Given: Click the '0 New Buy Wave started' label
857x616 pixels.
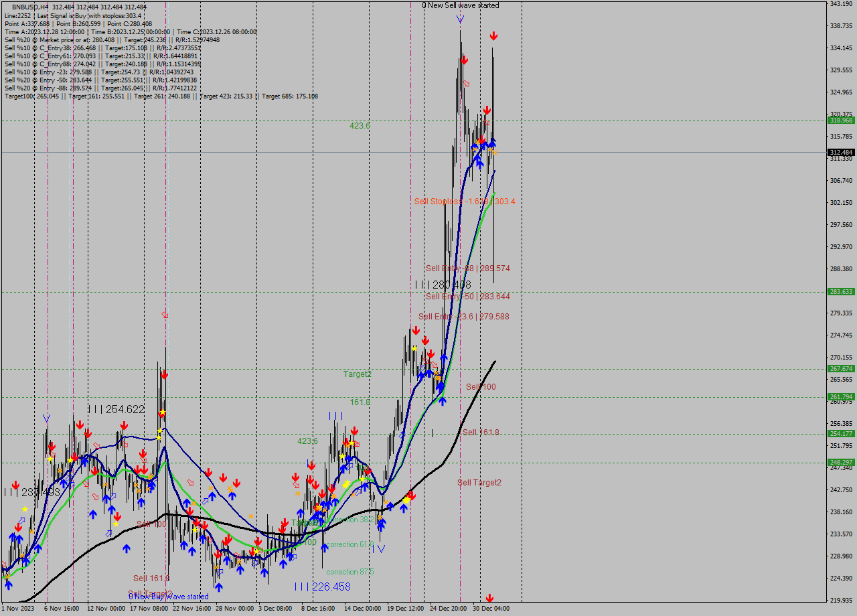Looking at the screenshot, I should pyautogui.click(x=169, y=597).
